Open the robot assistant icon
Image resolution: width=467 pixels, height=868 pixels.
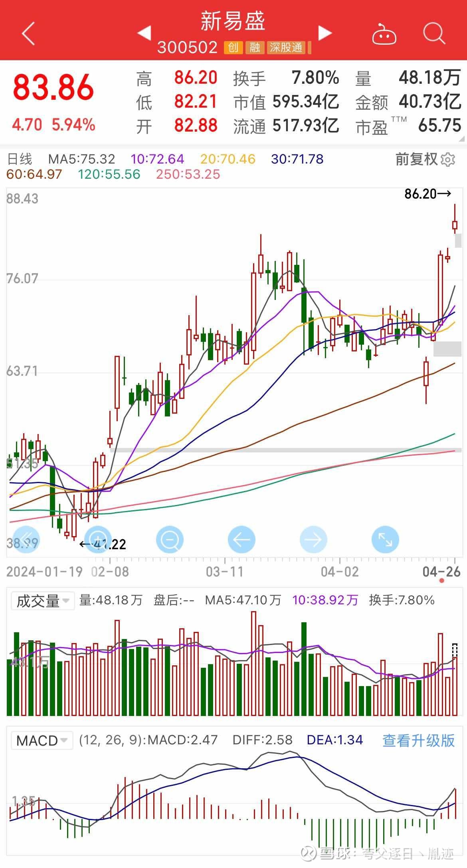point(384,34)
